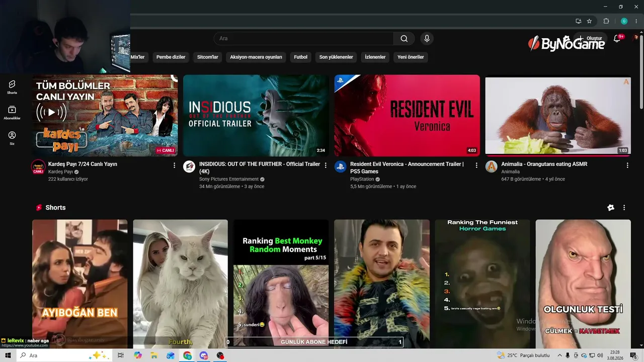Open the weather widget showing 25°C
644x362 pixels.
point(523,355)
